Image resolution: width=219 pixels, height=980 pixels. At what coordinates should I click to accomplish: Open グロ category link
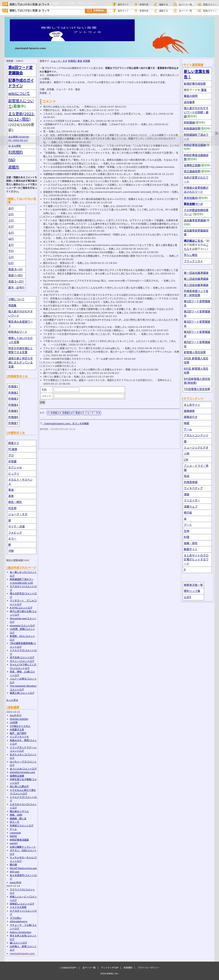(x=11, y=455)
